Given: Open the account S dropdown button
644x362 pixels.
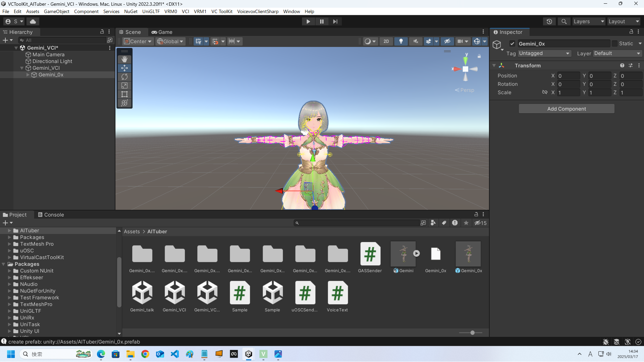Looking at the screenshot, I should tap(15, 21).
